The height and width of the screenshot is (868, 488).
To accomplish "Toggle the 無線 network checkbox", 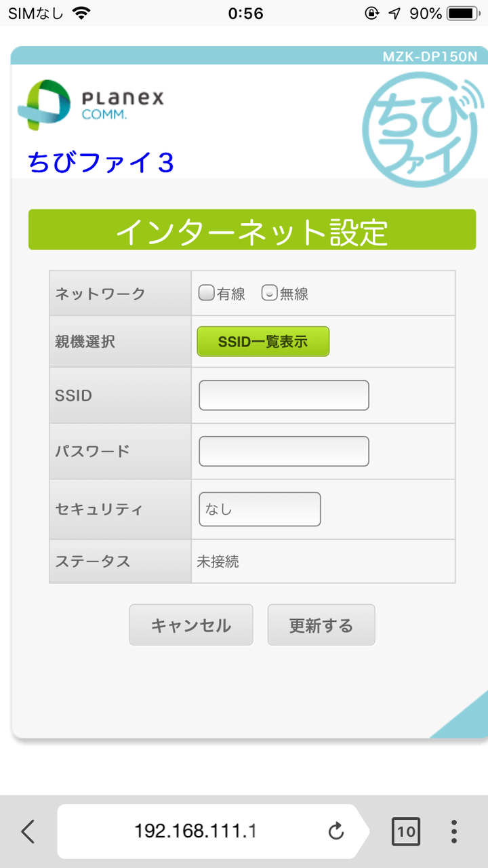I will 269,292.
